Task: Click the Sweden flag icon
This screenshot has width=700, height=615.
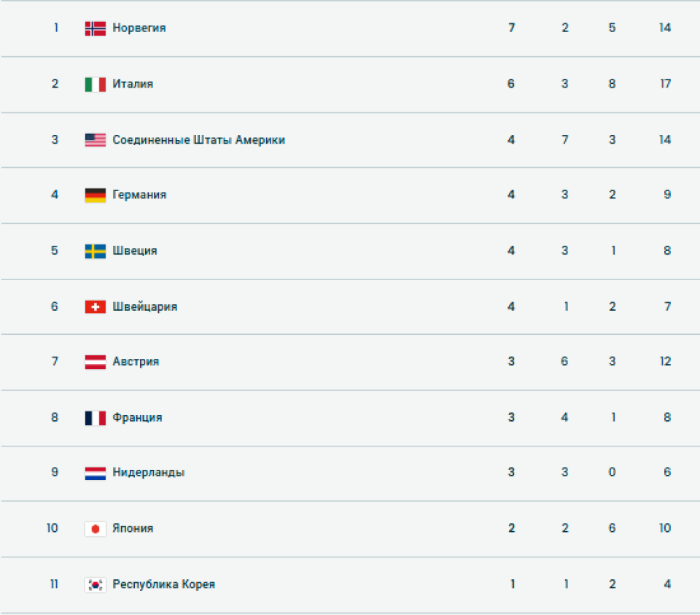Action: click(96, 251)
